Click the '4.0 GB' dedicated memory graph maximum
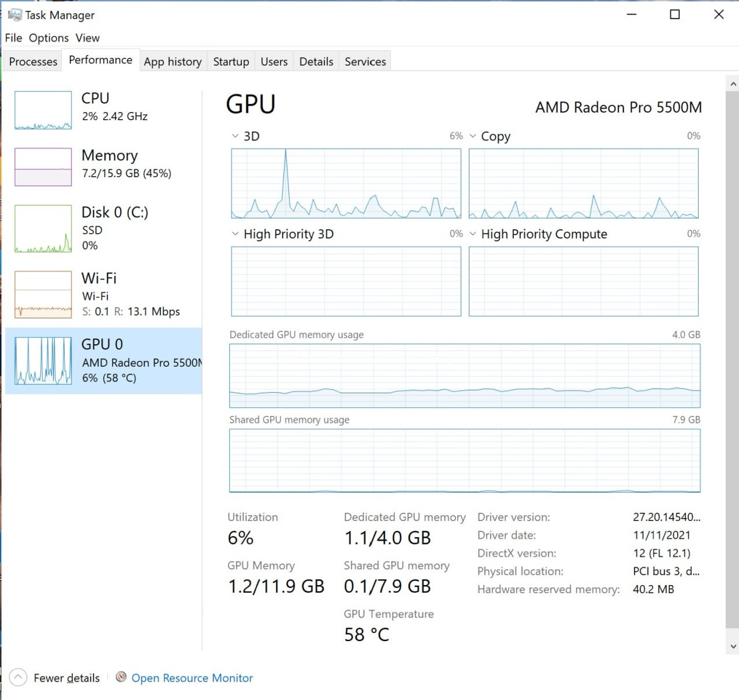Viewport: 739px width, 700px height. point(686,335)
